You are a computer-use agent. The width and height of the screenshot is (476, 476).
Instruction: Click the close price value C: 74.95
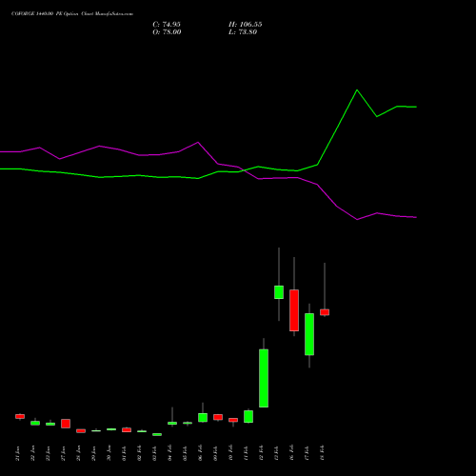[167, 25]
